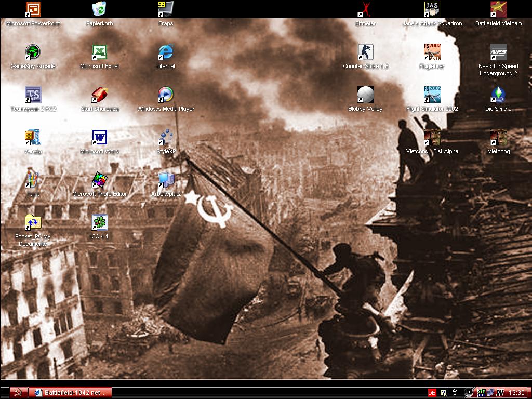This screenshot has height=399, width=532.
Task: Open the network connections tray icon
Action: (490, 393)
